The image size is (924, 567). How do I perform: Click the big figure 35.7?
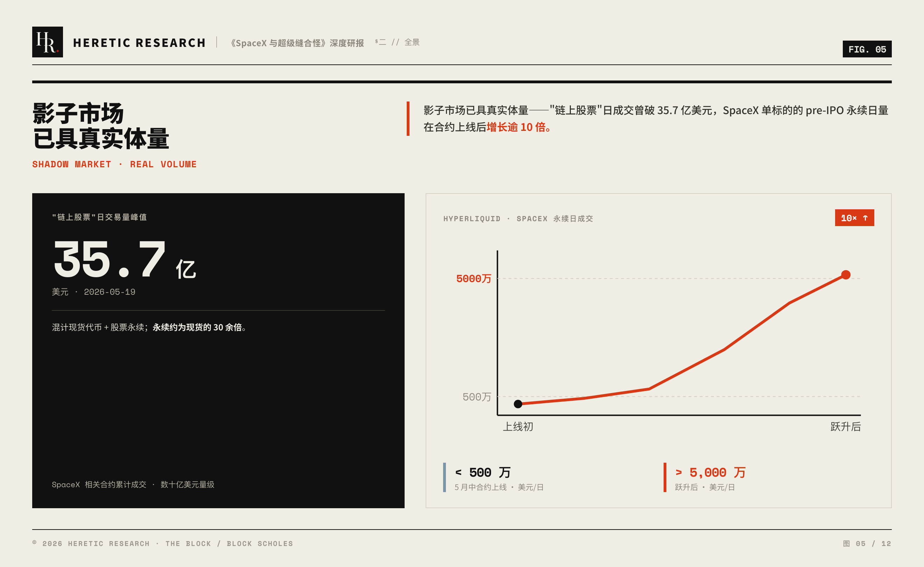(110, 259)
